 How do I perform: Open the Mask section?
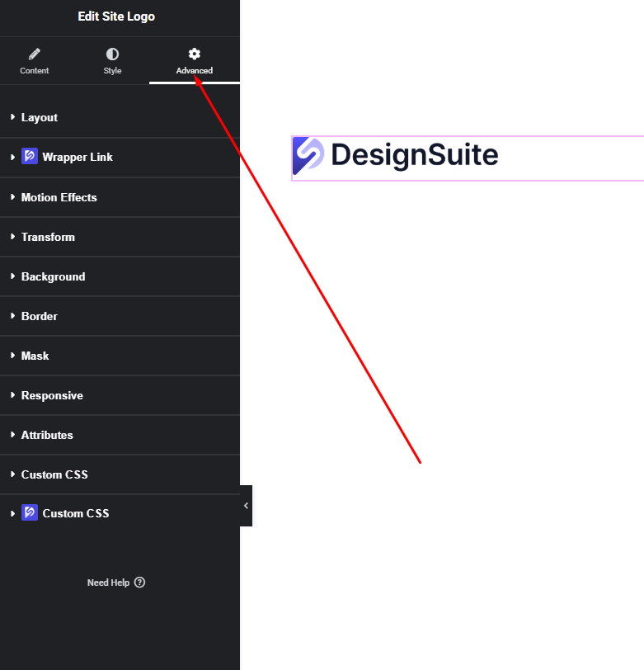click(35, 356)
